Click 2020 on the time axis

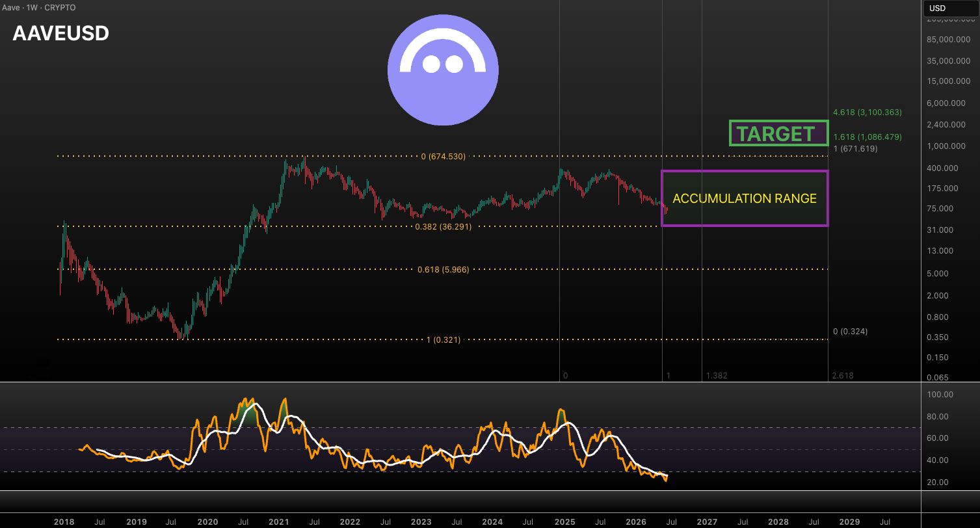(207, 521)
